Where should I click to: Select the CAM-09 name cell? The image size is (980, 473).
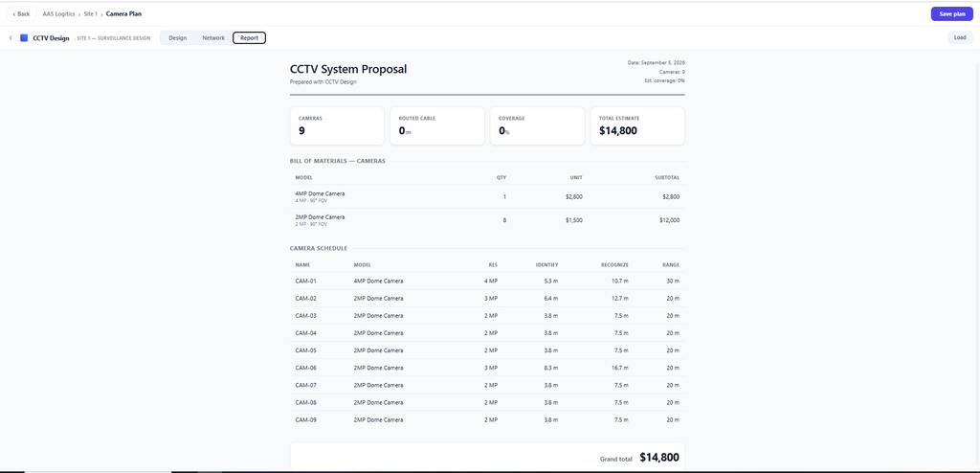[305, 419]
